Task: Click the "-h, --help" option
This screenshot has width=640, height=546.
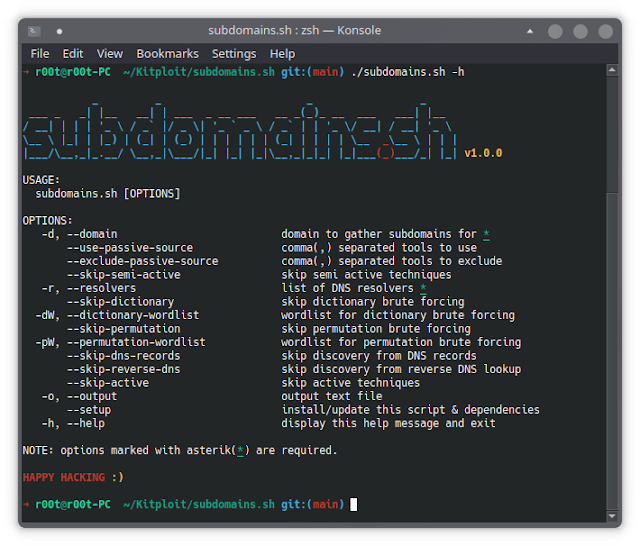Action: pyautogui.click(x=73, y=423)
